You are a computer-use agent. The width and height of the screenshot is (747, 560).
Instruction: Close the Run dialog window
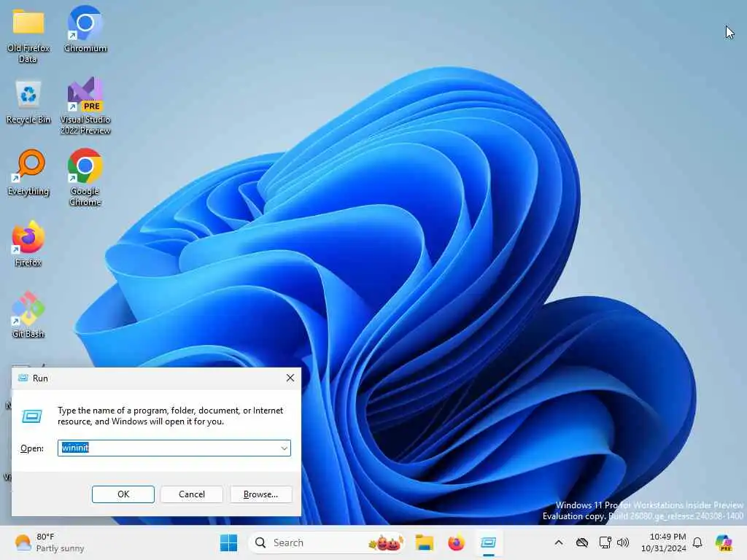click(290, 378)
